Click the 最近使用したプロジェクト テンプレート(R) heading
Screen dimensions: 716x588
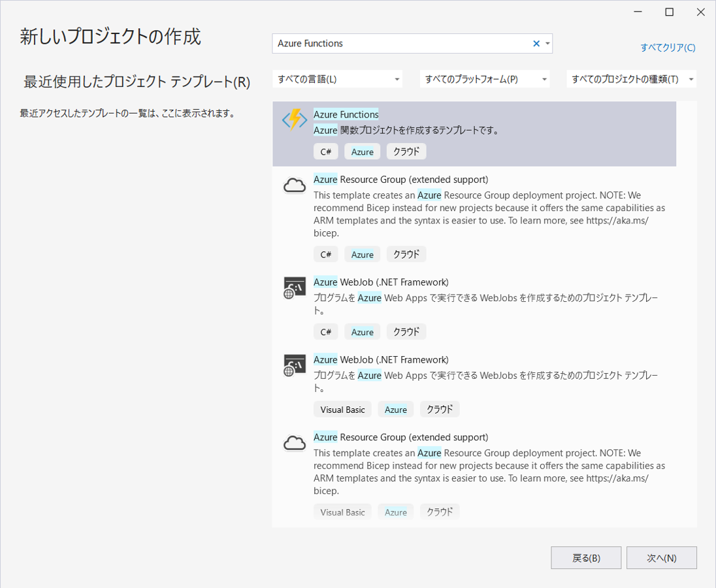point(137,82)
